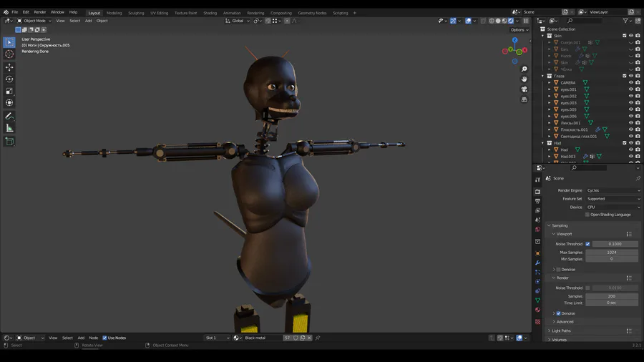The width and height of the screenshot is (644, 362).
Task: Select the Measure tool
Action: pos(9,129)
